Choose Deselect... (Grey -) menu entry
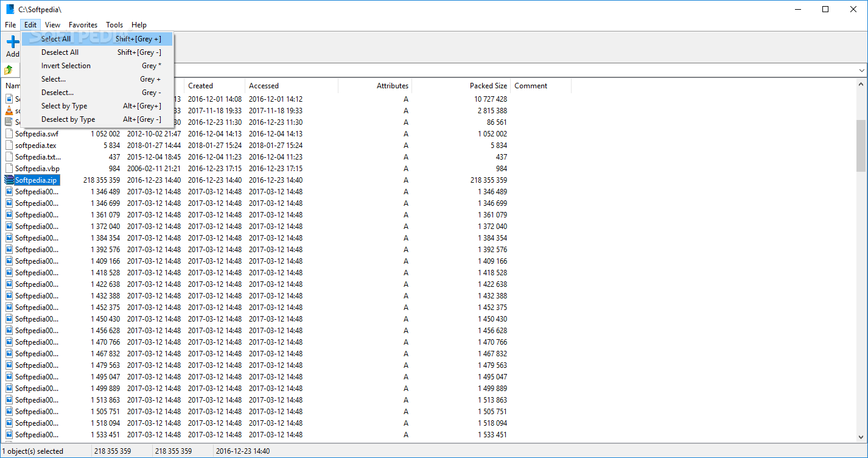868x458 pixels. click(97, 93)
